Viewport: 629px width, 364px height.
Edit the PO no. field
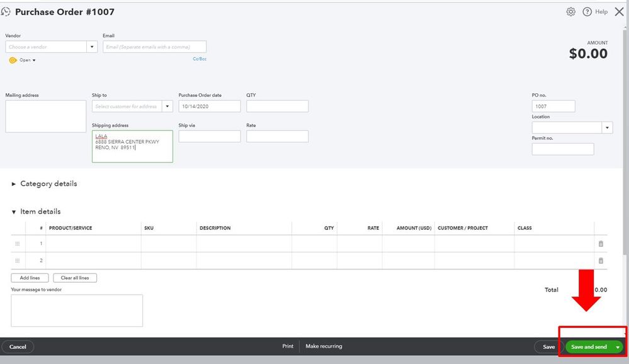[553, 106]
